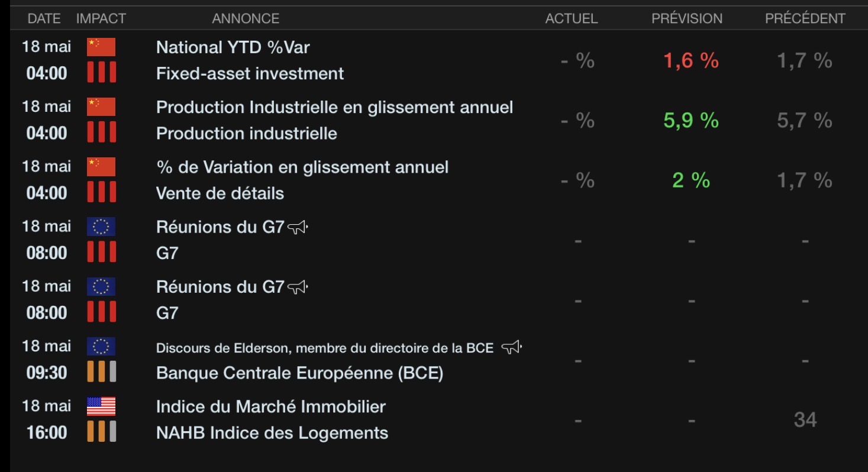Image resolution: width=868 pixels, height=472 pixels.
Task: Click the orange impact bars for the 16:00 NAHB event
Action: click(x=101, y=432)
